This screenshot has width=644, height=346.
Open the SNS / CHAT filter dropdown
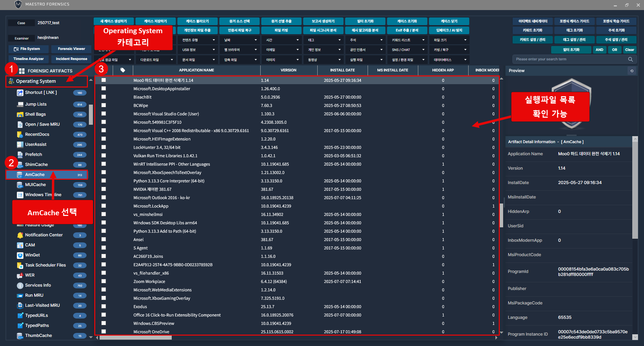pos(408,50)
